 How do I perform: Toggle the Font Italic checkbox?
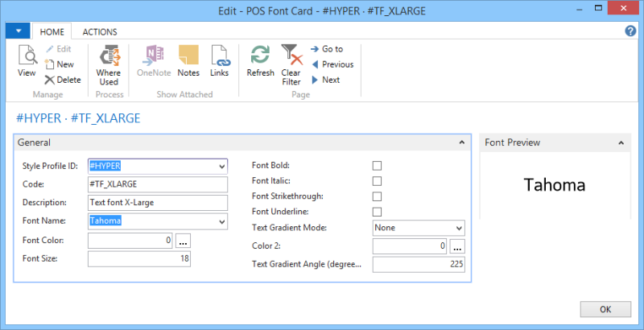click(377, 181)
